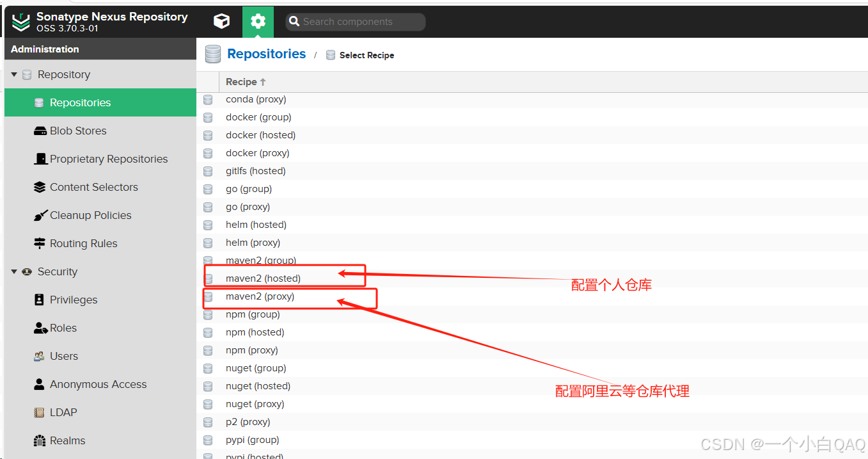
Task: Select the docker (hosted) recipe
Action: [x=532, y=135]
